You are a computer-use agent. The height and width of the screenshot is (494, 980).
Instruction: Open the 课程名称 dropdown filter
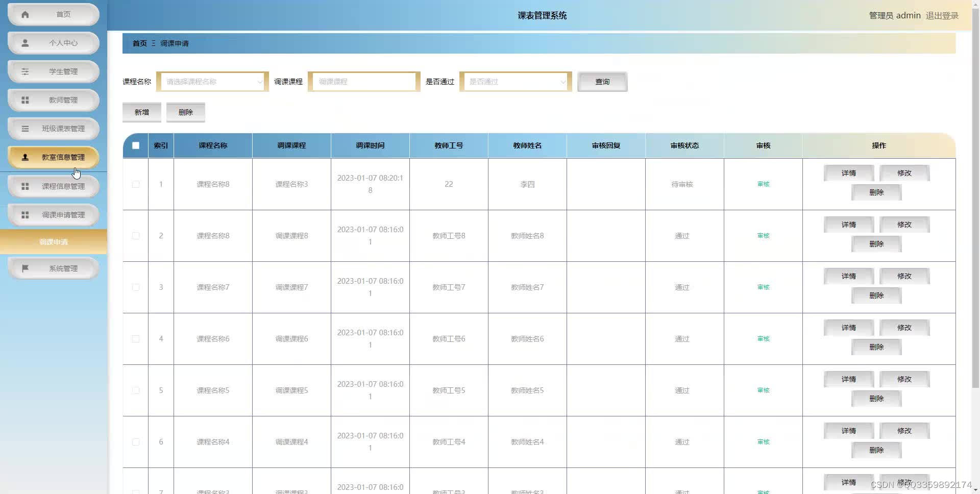point(212,82)
